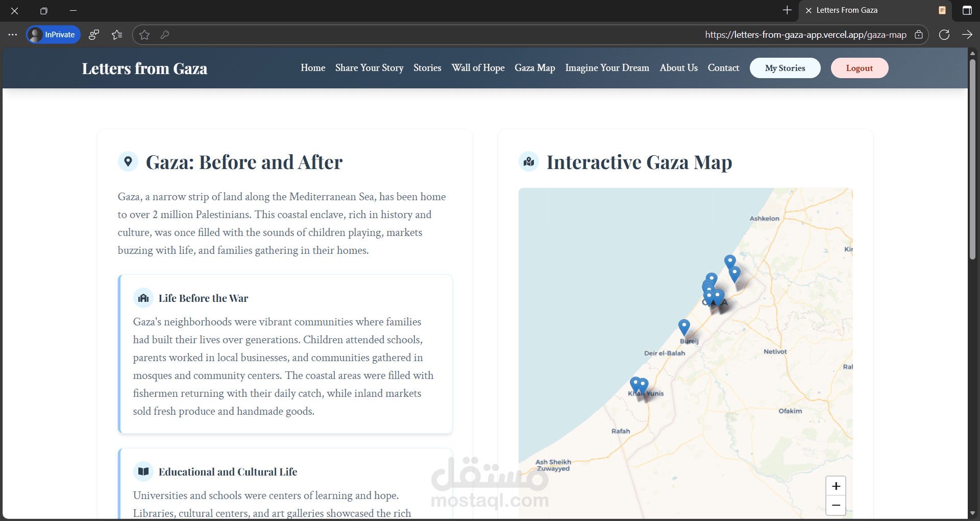
Task: Select the Letters From Gaza browser tab
Action: click(876, 10)
